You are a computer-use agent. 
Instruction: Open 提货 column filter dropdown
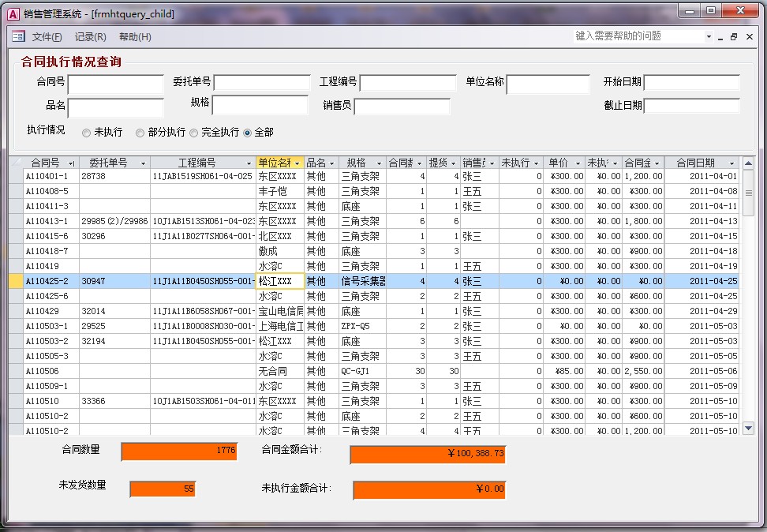pyautogui.click(x=454, y=163)
